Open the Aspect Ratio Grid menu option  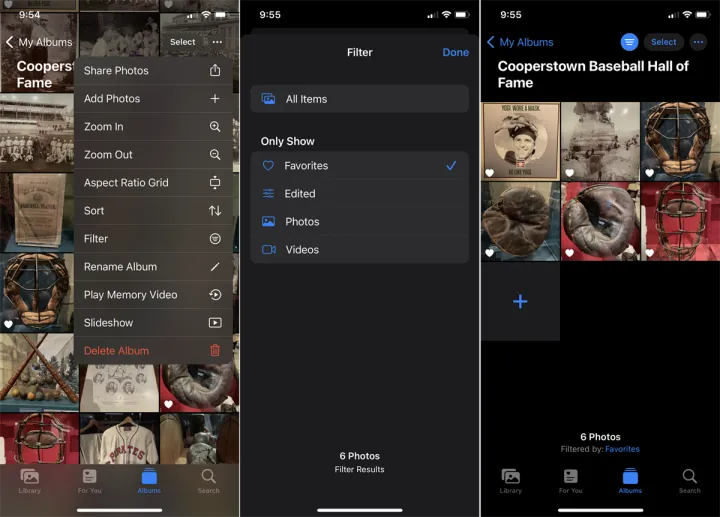[153, 183]
